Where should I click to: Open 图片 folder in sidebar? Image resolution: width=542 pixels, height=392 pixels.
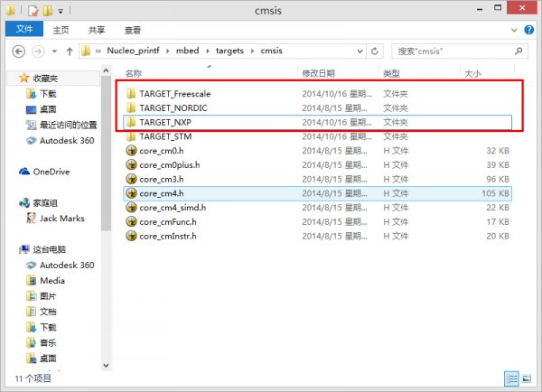click(x=48, y=296)
